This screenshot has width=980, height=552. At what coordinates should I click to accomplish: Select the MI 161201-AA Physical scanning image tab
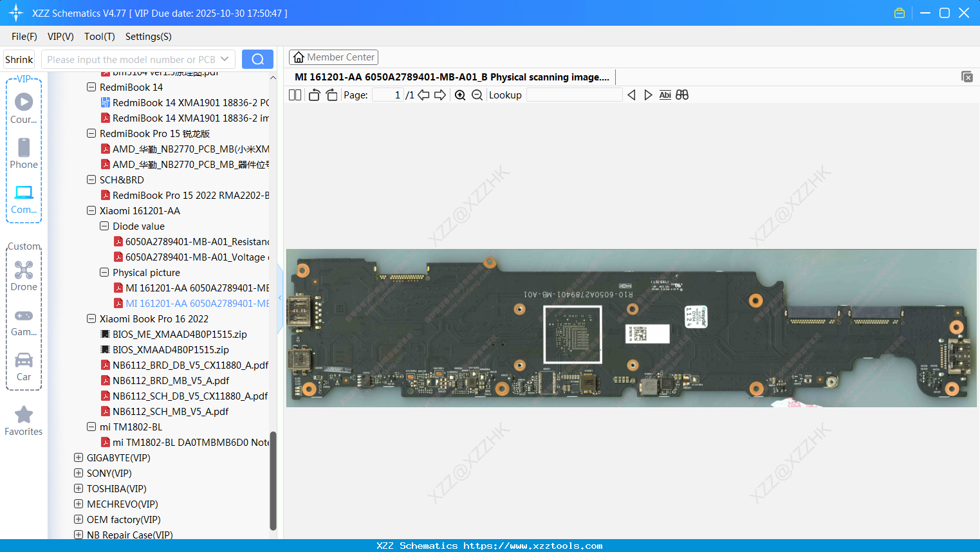[452, 77]
